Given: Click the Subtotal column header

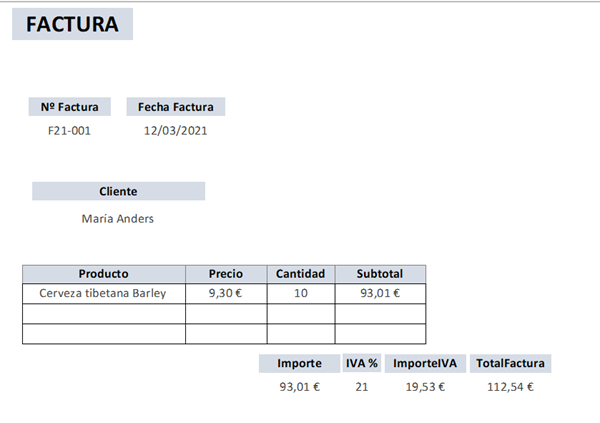Looking at the screenshot, I should coord(380,274).
